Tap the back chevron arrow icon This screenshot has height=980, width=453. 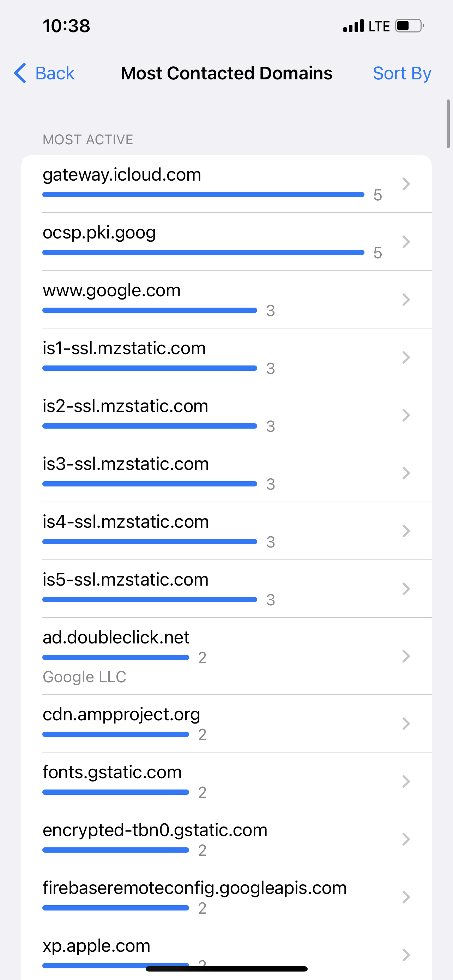(20, 73)
